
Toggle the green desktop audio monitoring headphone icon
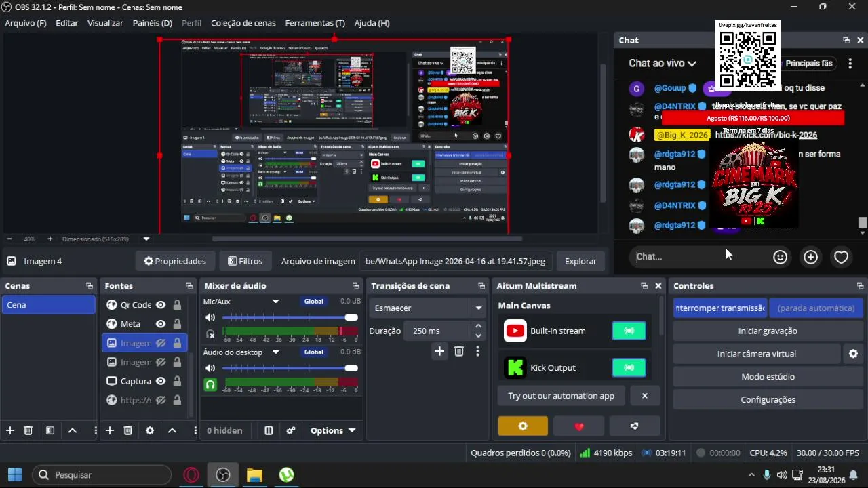click(x=210, y=384)
